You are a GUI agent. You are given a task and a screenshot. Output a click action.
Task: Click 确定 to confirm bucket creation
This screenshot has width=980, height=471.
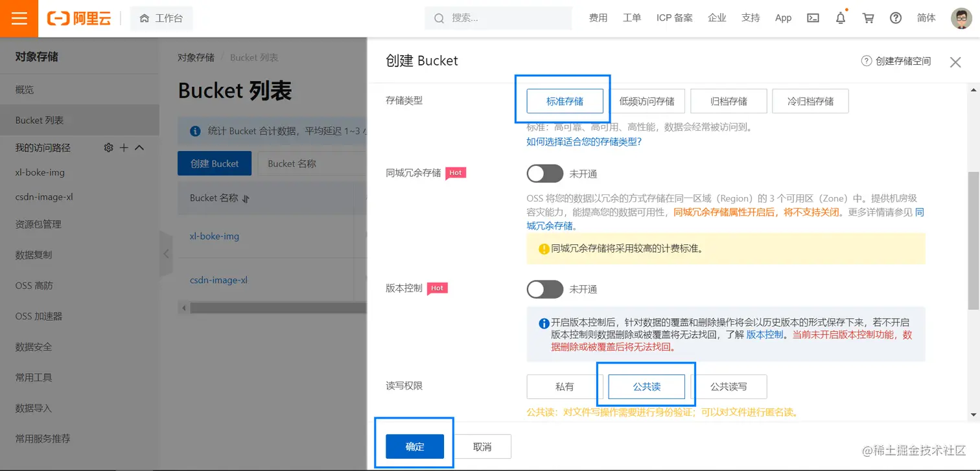pos(415,446)
